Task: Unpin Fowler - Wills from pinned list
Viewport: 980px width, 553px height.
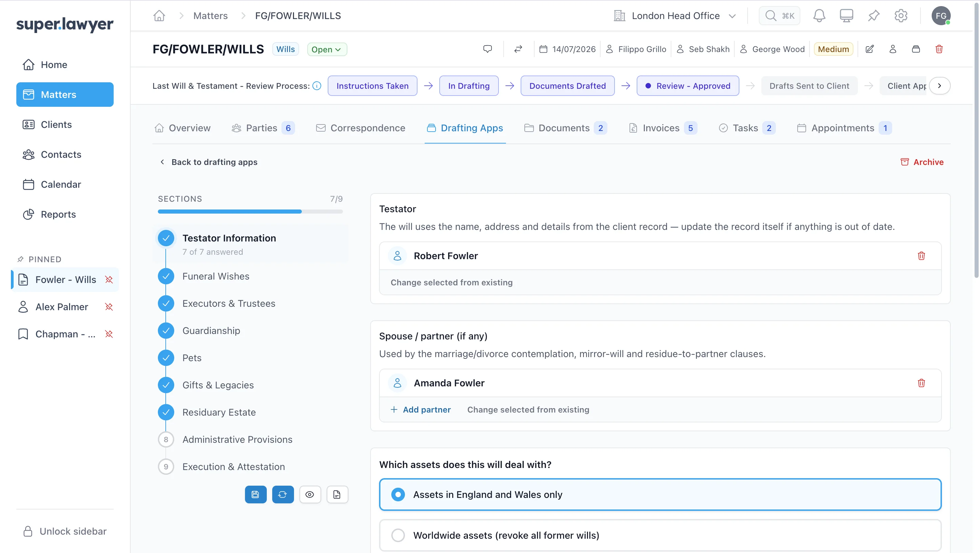Action: point(109,280)
